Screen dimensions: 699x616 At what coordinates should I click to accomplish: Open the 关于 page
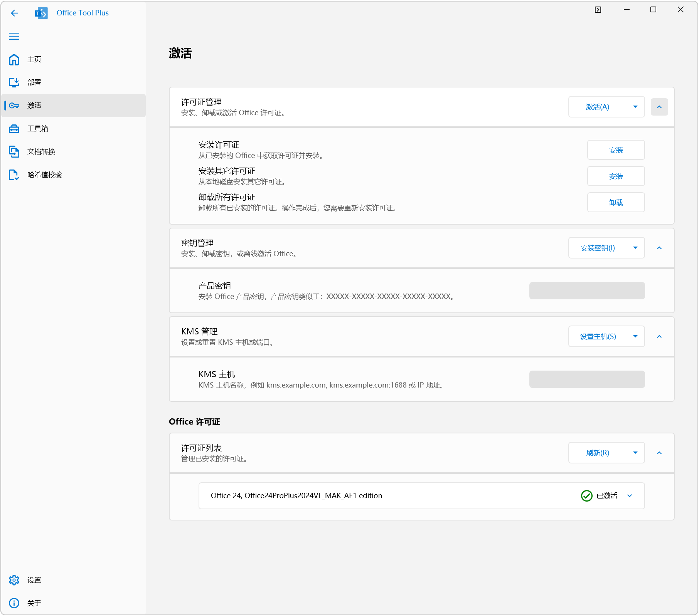pyautogui.click(x=73, y=603)
